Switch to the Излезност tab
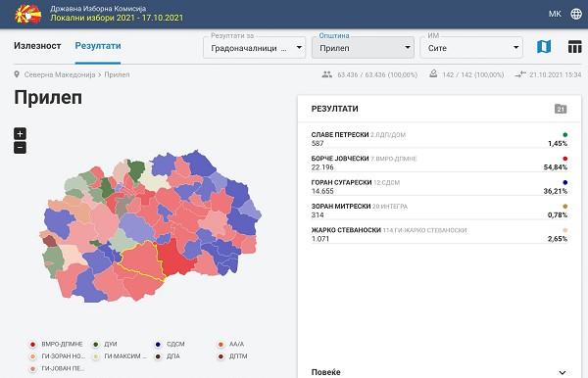Image resolution: width=588 pixels, height=378 pixels. (x=37, y=46)
